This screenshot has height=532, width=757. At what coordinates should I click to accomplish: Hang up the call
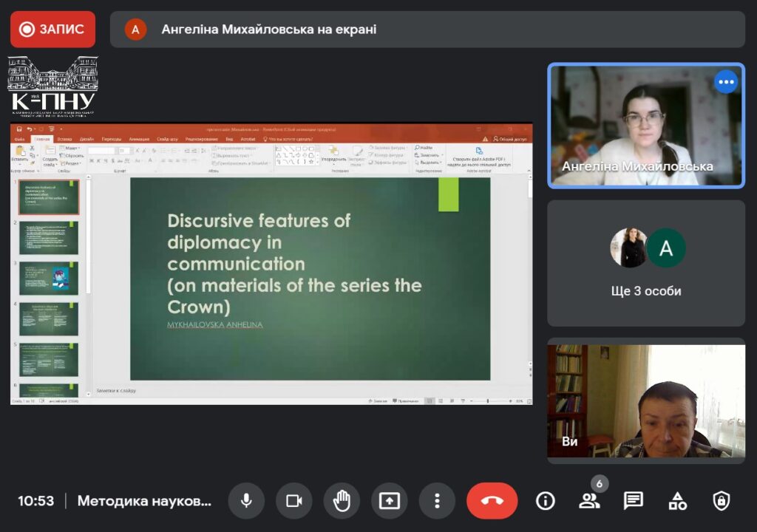(492, 501)
